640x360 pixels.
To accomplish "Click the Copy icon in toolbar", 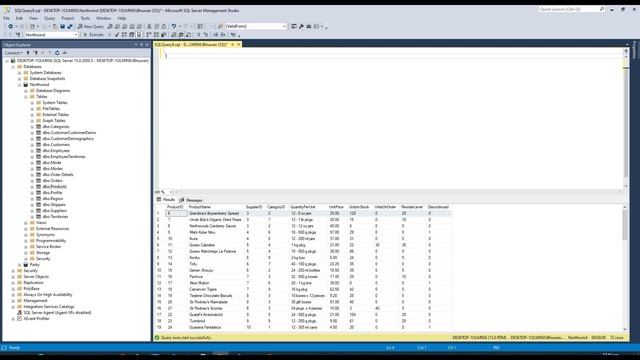I will click(157, 26).
